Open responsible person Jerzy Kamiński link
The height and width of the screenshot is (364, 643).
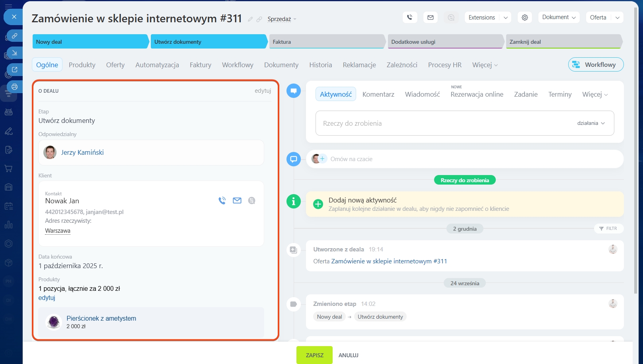[82, 152]
